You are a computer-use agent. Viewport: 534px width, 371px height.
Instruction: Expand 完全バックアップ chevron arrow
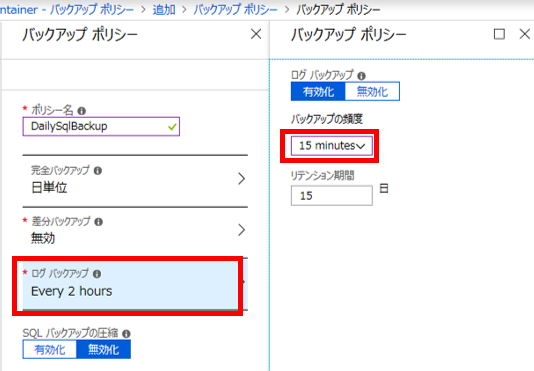pos(241,179)
